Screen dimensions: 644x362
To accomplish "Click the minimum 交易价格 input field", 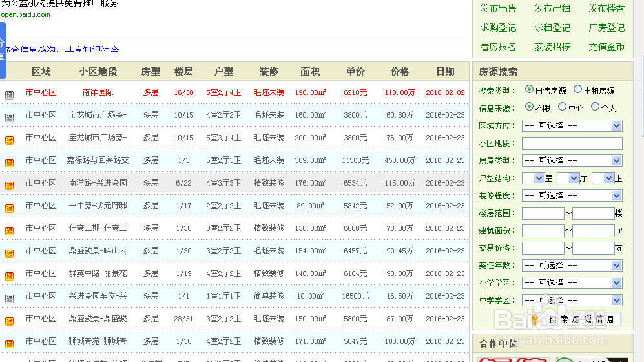I will click(543, 248).
